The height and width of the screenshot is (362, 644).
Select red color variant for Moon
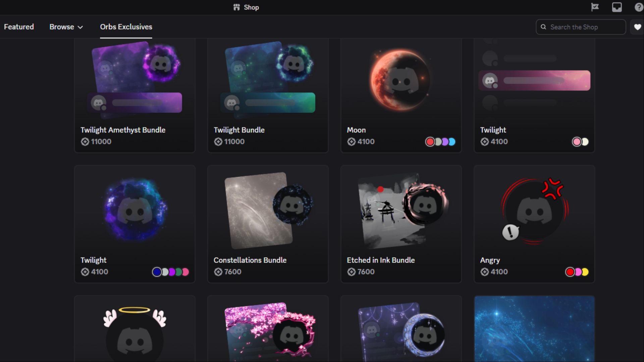click(430, 142)
